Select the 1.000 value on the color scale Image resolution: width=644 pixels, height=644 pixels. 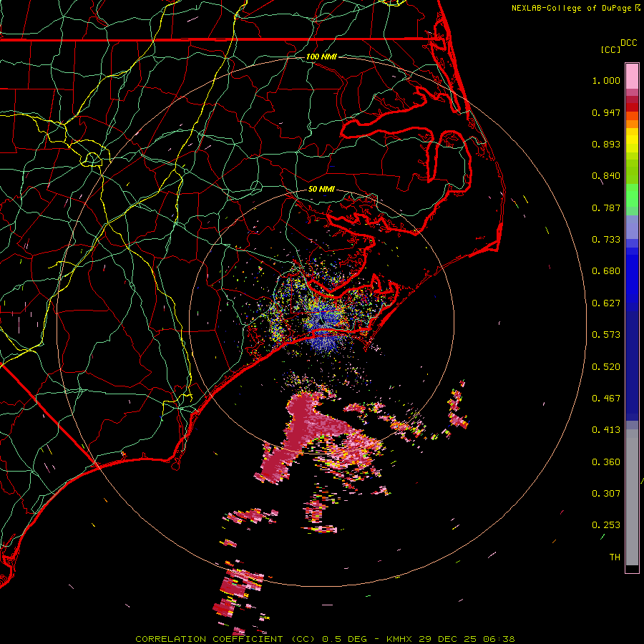click(606, 80)
